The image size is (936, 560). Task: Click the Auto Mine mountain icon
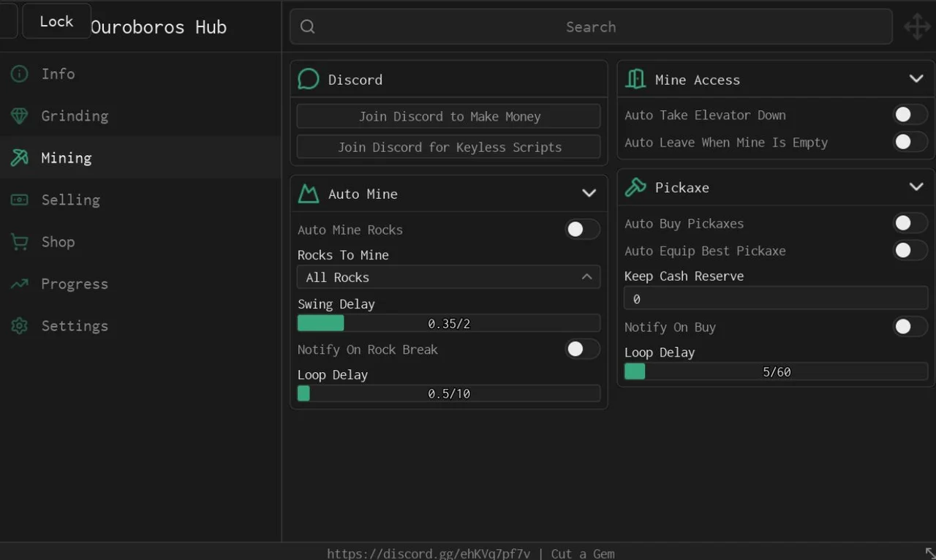309,194
